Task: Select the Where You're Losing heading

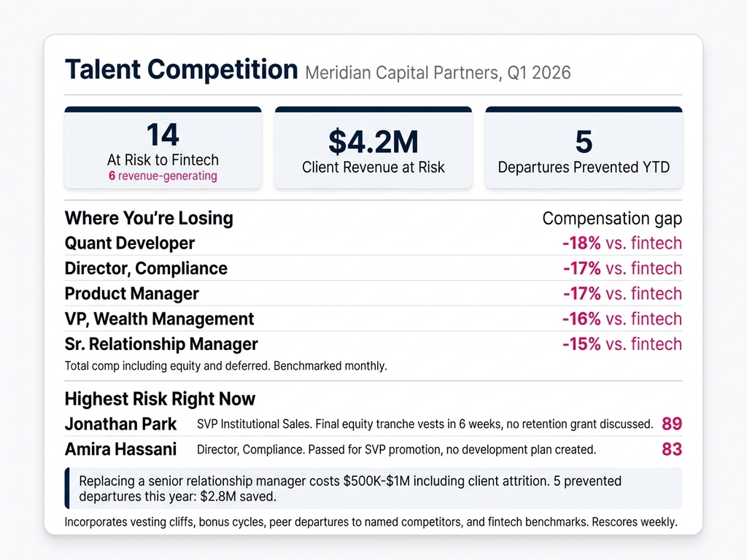Action: (x=149, y=219)
